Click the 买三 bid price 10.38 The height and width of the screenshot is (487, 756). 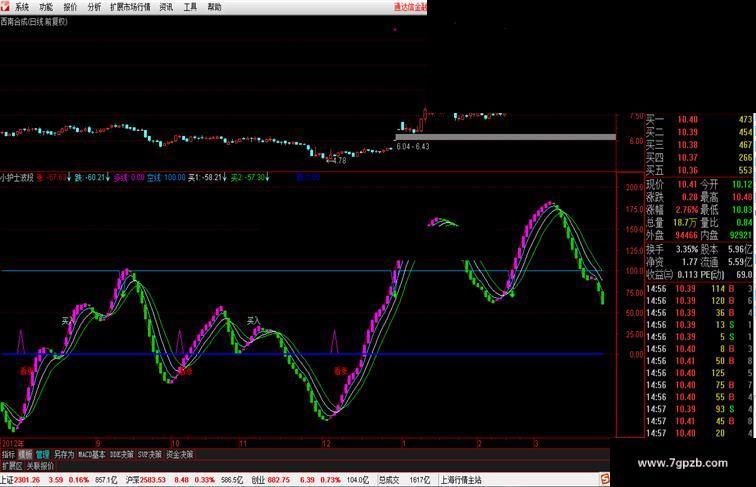pos(687,145)
